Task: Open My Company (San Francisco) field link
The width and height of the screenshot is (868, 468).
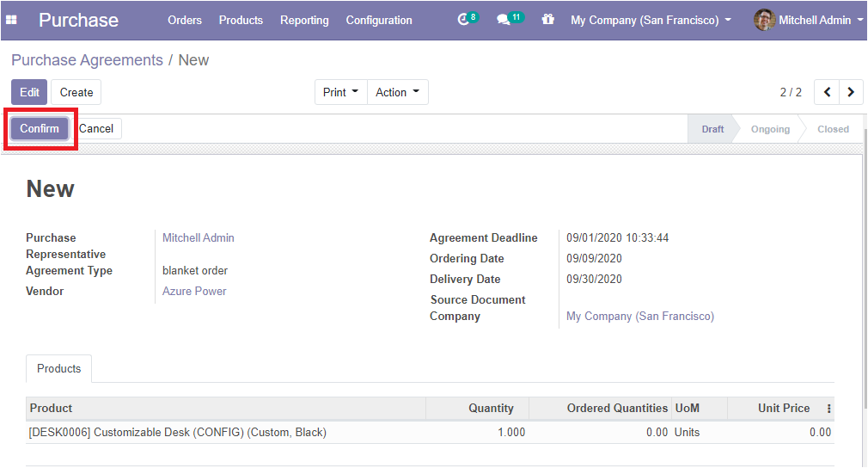Action: 640,316
